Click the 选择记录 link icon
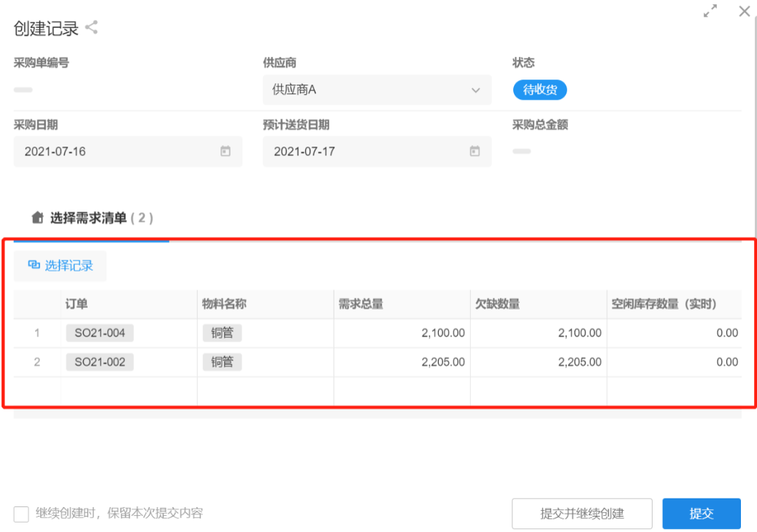Image resolution: width=757 pixels, height=532 pixels. click(34, 266)
